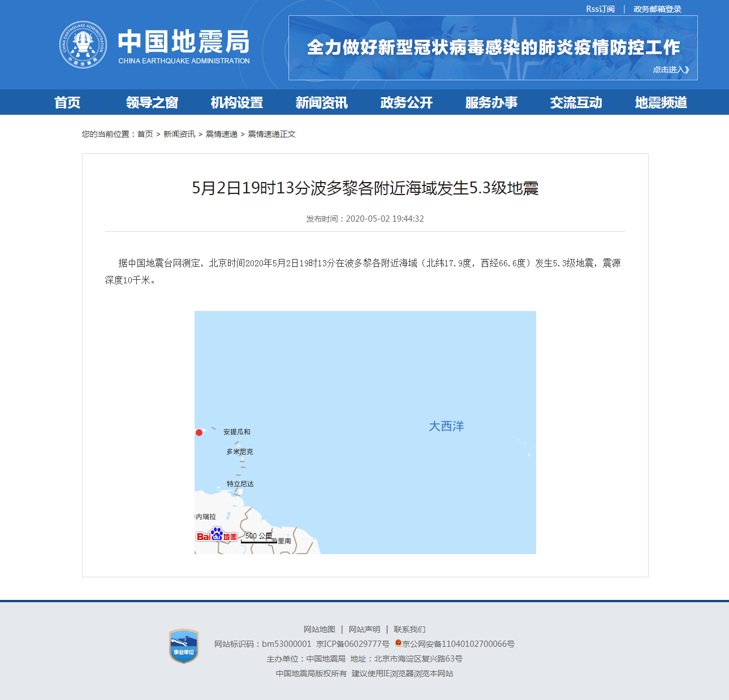
Task: Click 震情速递 in the breadcrumb trail
Action: point(221,134)
